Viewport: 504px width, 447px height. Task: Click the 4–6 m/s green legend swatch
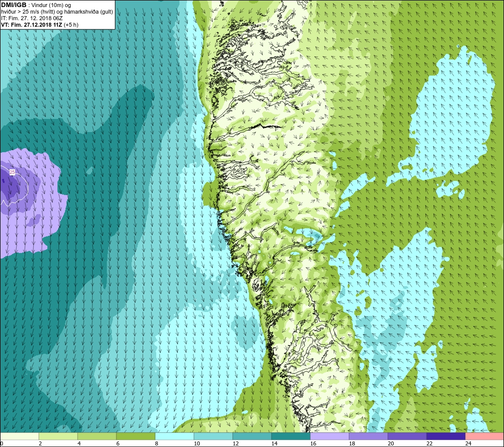[97, 436]
